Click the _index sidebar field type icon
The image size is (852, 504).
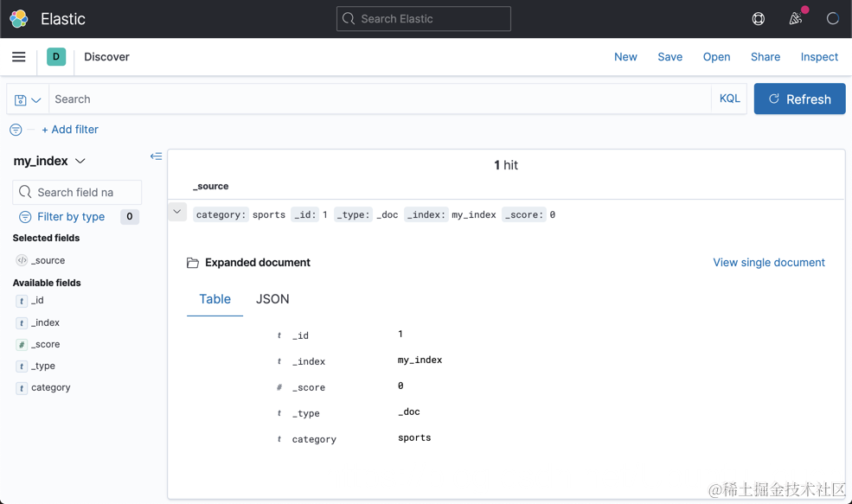[21, 323]
